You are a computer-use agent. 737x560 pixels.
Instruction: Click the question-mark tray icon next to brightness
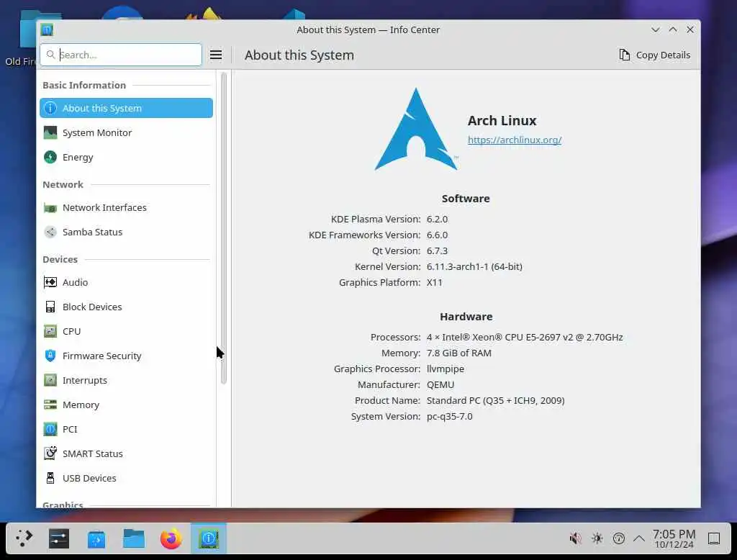coord(619,538)
